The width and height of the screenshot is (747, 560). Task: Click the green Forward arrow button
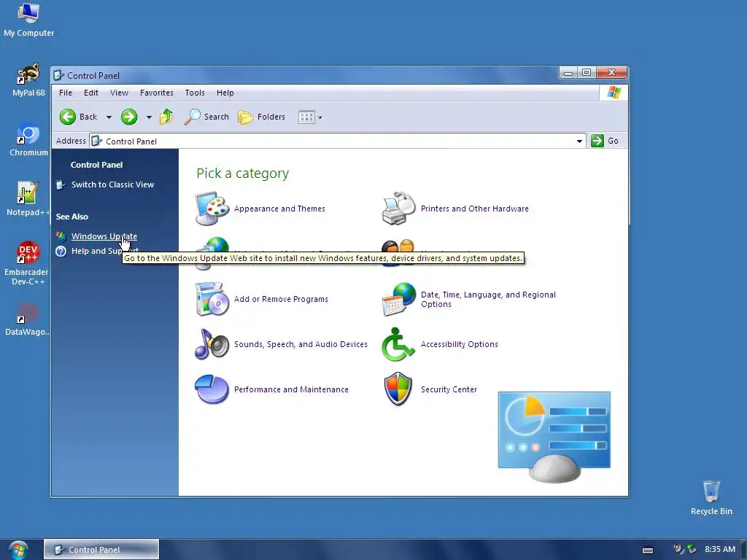coord(129,117)
